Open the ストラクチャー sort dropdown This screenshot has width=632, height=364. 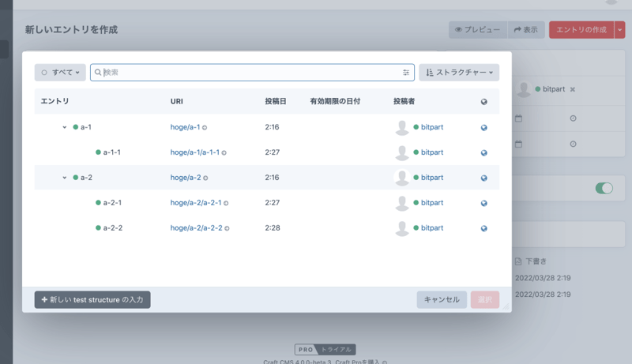pyautogui.click(x=459, y=73)
